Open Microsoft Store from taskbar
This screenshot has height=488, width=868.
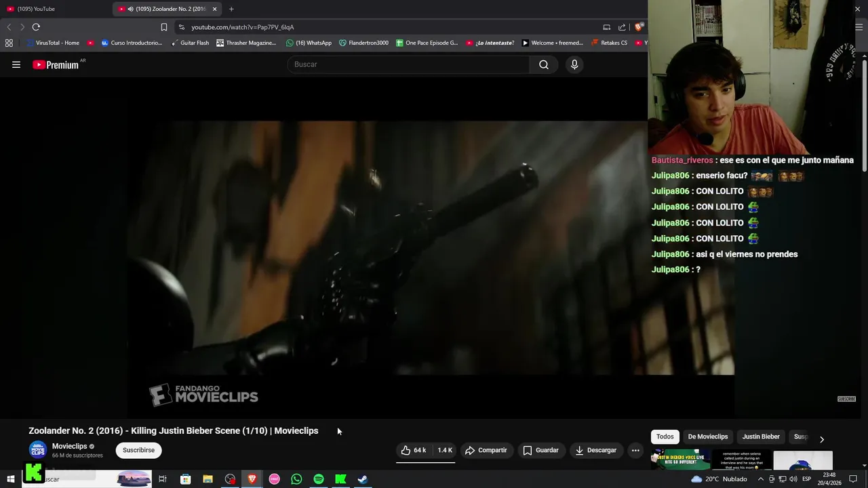185,479
